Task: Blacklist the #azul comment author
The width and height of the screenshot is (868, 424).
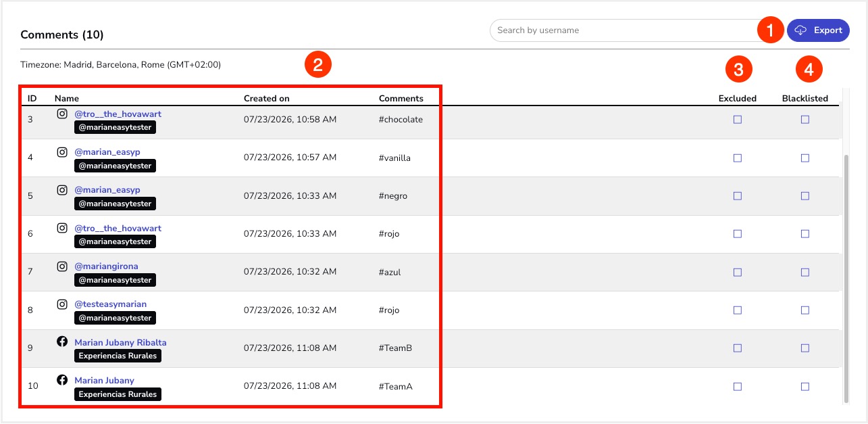Action: pyautogui.click(x=805, y=273)
